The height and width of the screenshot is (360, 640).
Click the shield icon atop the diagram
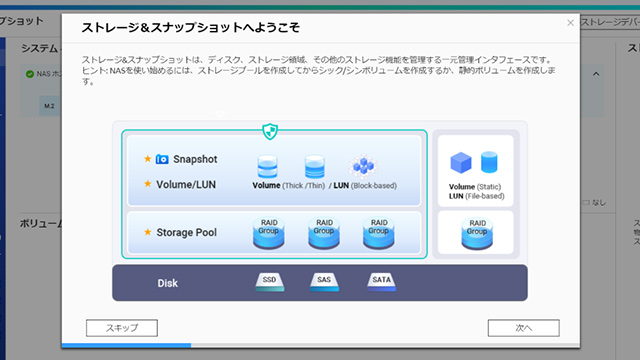[270, 131]
